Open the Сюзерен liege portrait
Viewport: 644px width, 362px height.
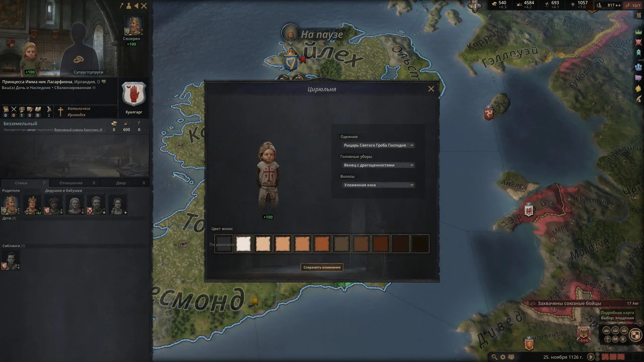(134, 25)
